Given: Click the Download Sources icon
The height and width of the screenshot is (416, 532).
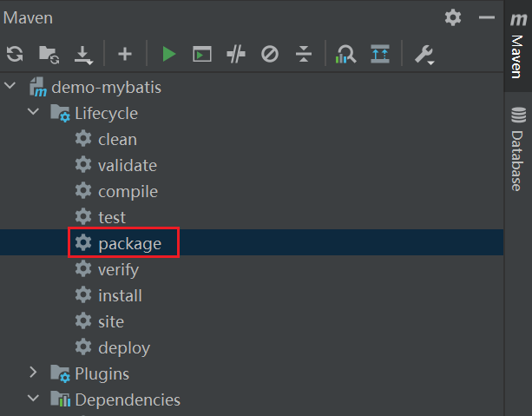Looking at the screenshot, I should 83,55.
